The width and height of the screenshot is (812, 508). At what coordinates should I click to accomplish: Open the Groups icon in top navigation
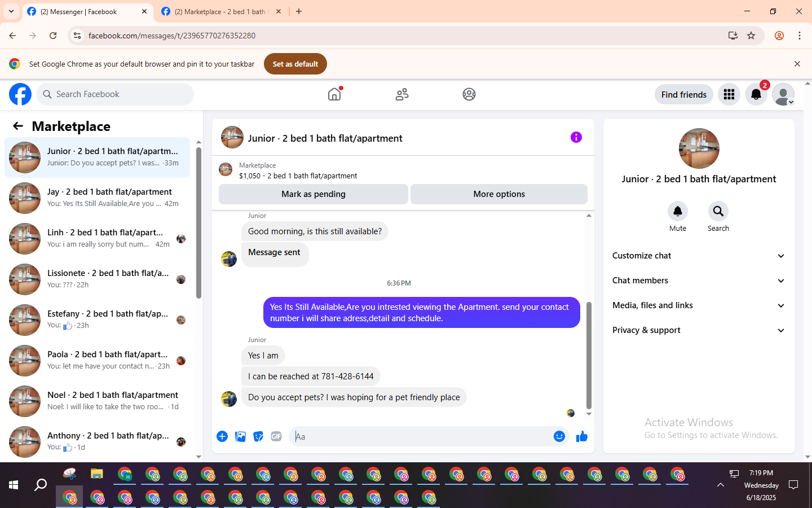coord(469,94)
